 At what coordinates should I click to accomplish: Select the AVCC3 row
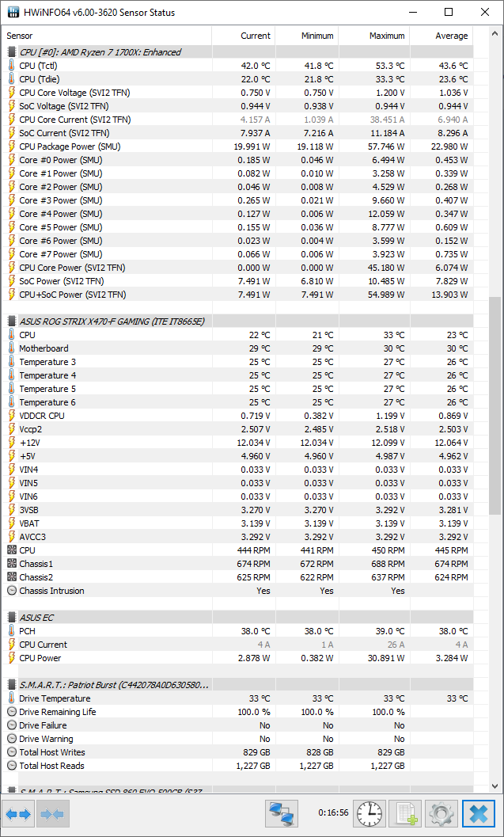238,537
